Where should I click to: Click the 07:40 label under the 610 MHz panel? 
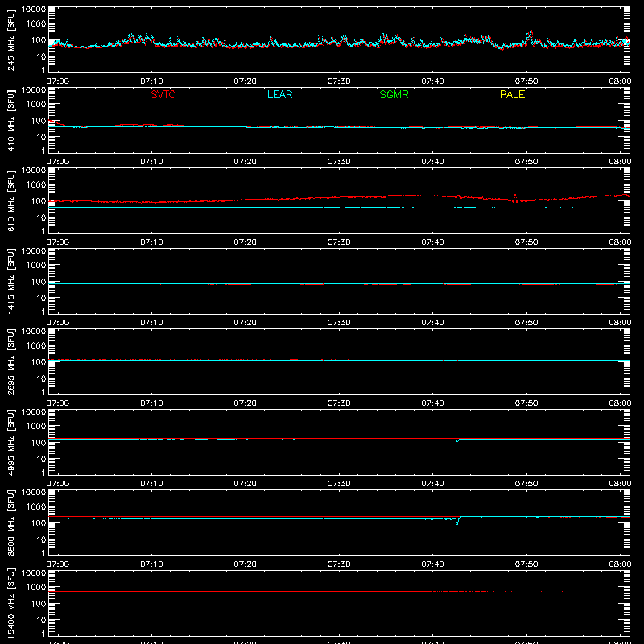click(432, 242)
